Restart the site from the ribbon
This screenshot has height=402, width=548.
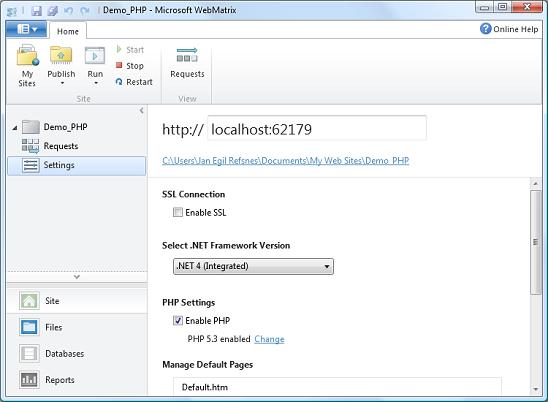[134, 82]
